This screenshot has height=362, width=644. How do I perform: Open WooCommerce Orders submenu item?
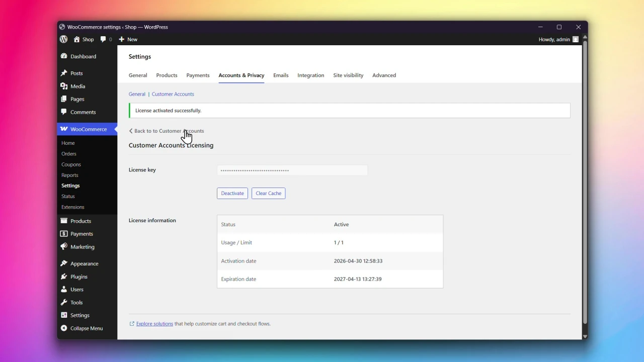pyautogui.click(x=69, y=154)
